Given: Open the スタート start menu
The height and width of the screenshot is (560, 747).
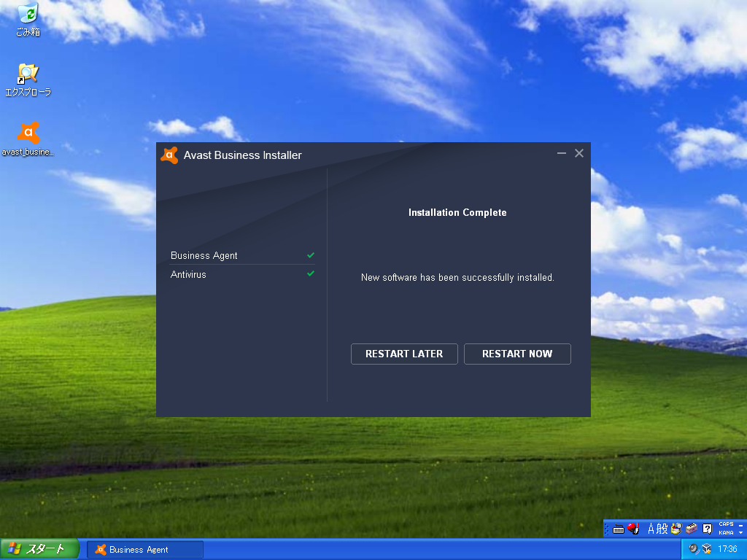Looking at the screenshot, I should tap(39, 549).
